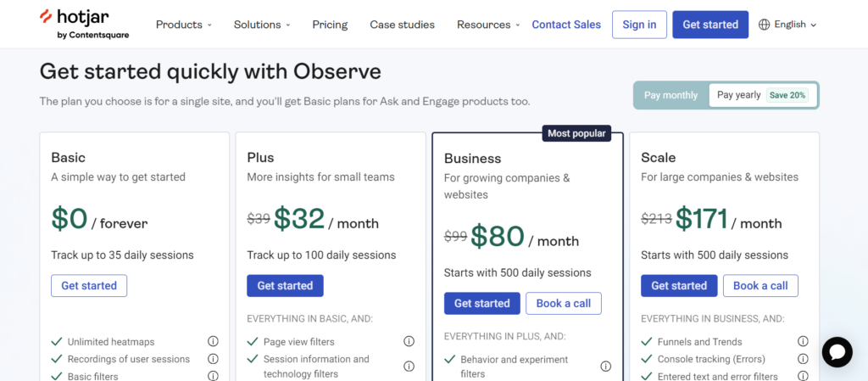Click info icon next to Page view filters

click(x=409, y=341)
